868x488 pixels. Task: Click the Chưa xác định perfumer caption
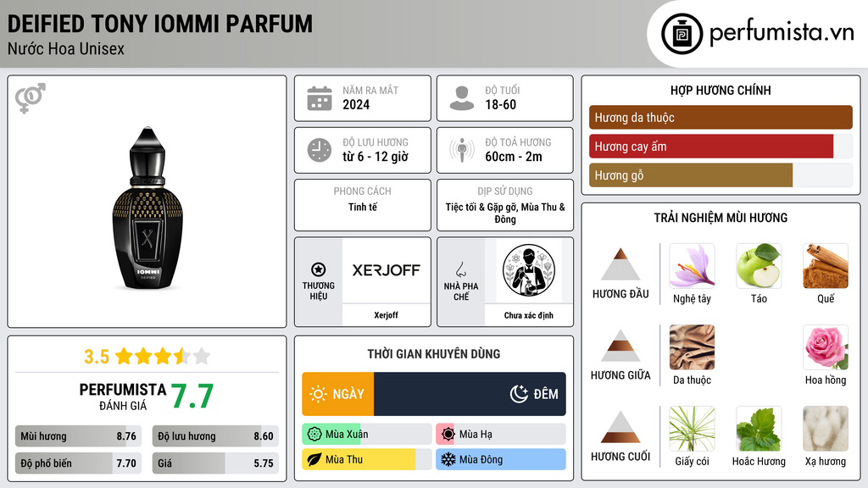(529, 315)
